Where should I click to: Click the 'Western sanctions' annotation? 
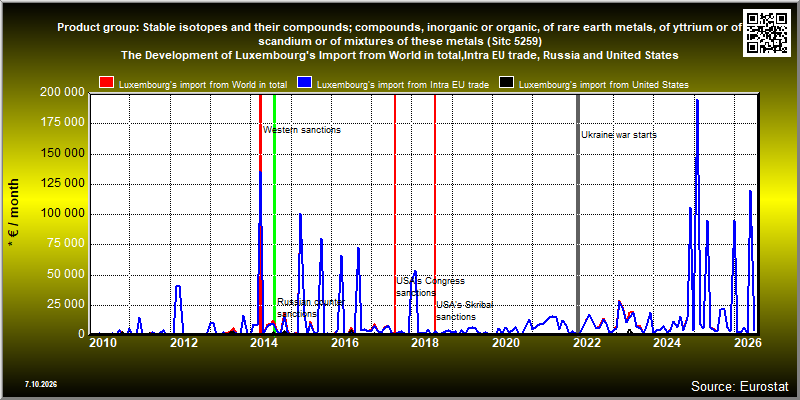coord(302,130)
